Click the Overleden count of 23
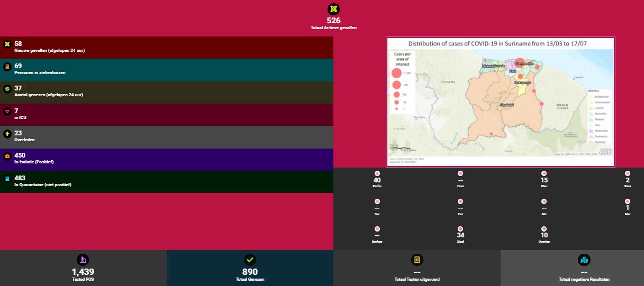Image resolution: width=644 pixels, height=286 pixels. [x=19, y=133]
